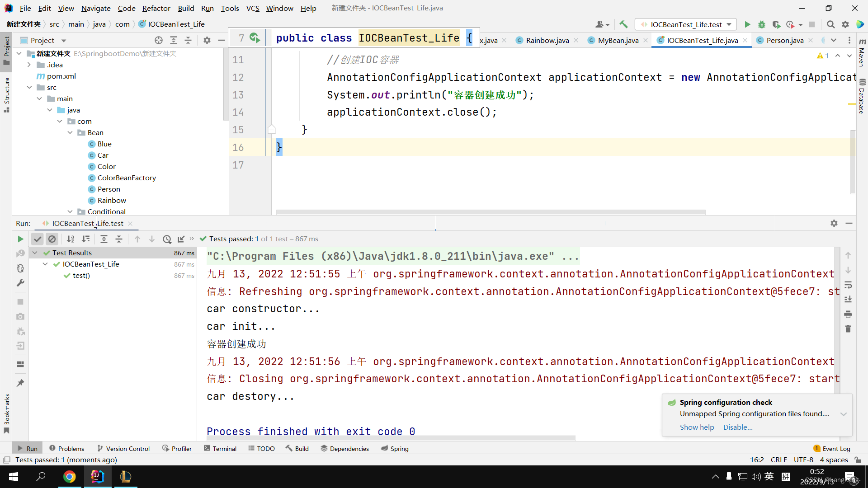
Task: Toggle the Show Passed tests checkmark button
Action: point(38,239)
